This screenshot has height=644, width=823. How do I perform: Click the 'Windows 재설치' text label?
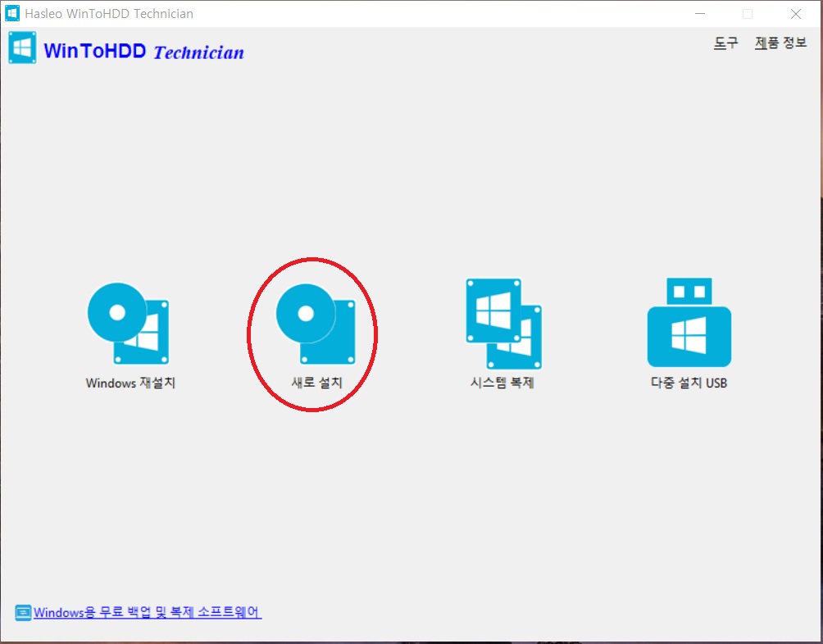pos(130,383)
